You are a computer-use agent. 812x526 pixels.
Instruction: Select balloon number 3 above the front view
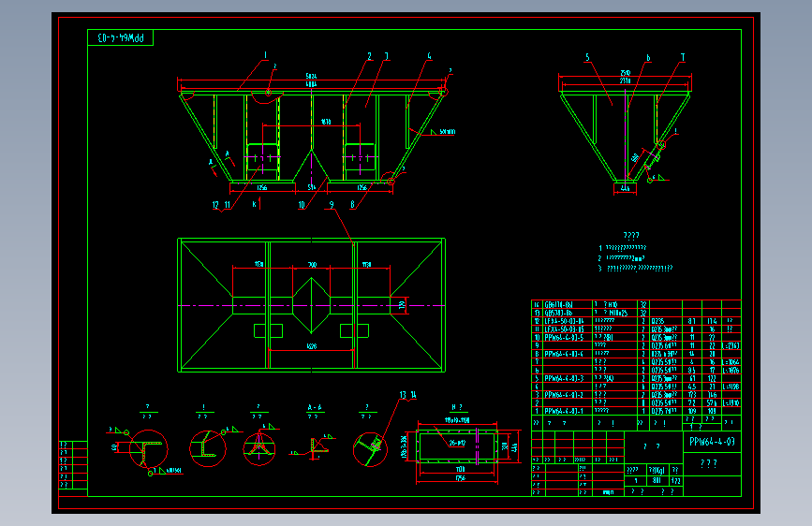click(386, 56)
